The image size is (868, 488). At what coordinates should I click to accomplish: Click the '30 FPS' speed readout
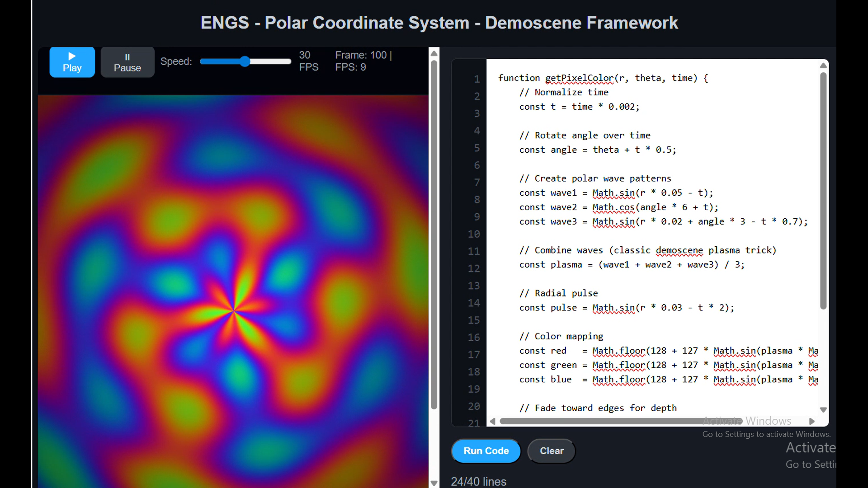point(309,61)
